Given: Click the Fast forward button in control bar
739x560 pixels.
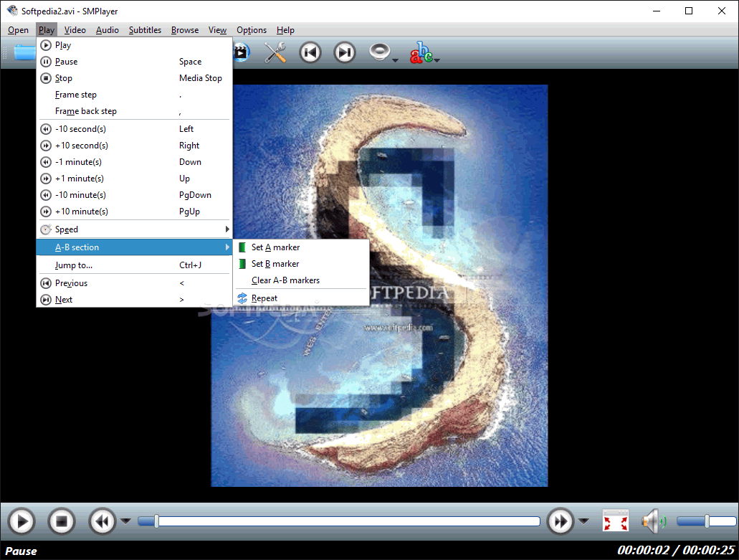Looking at the screenshot, I should (x=561, y=521).
